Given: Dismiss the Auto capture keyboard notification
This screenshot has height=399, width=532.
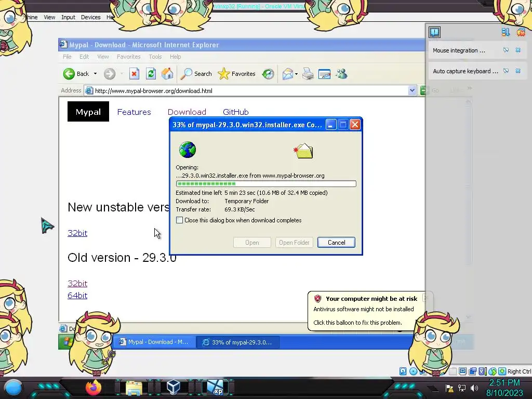Looking at the screenshot, I should 518,71.
